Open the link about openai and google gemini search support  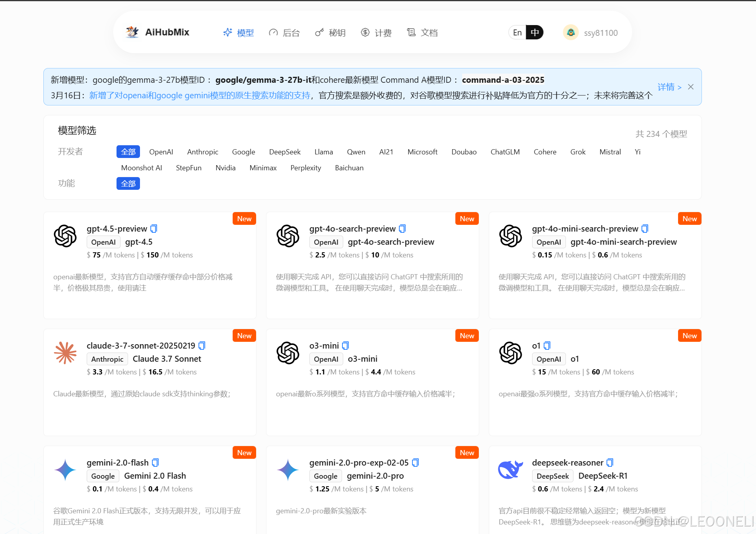click(200, 95)
